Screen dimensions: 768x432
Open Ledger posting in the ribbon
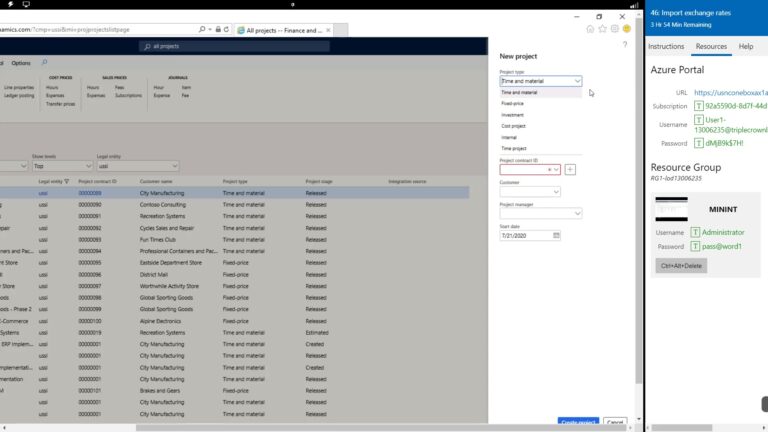coord(19,96)
